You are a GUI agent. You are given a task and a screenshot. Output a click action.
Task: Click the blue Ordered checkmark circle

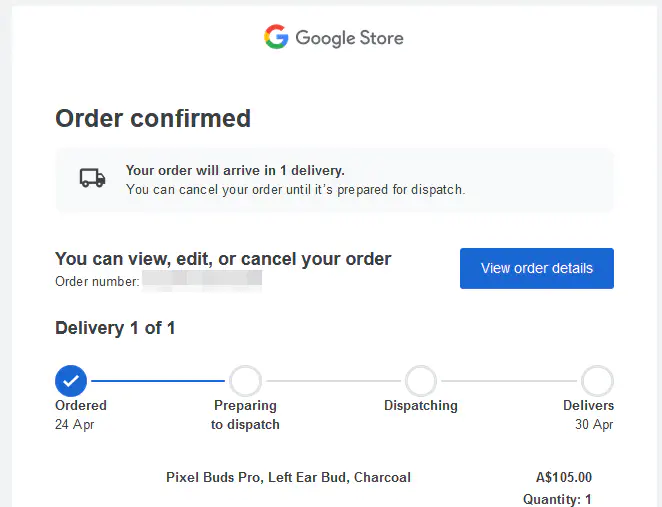(71, 381)
